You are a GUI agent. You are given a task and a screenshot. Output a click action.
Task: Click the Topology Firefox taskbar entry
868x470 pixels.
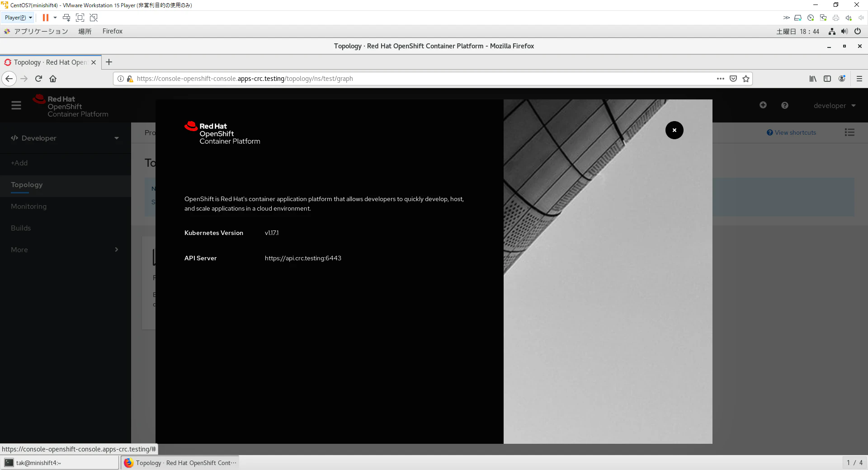[180, 463]
